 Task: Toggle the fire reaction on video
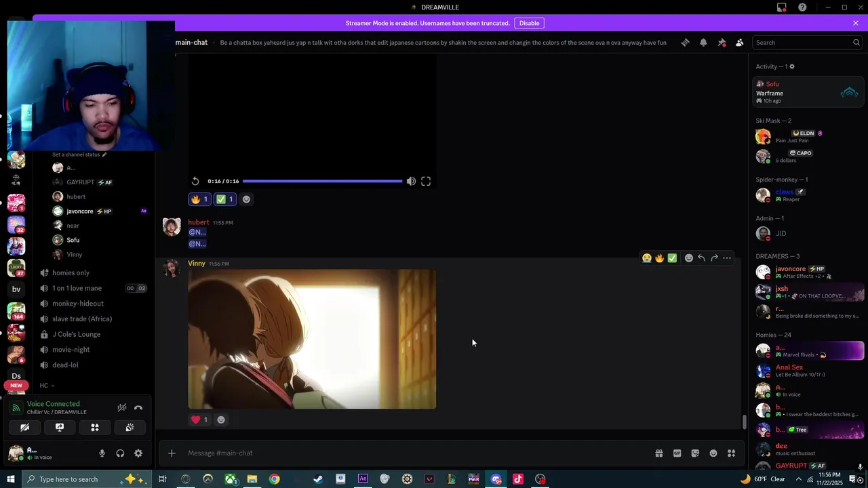click(199, 199)
